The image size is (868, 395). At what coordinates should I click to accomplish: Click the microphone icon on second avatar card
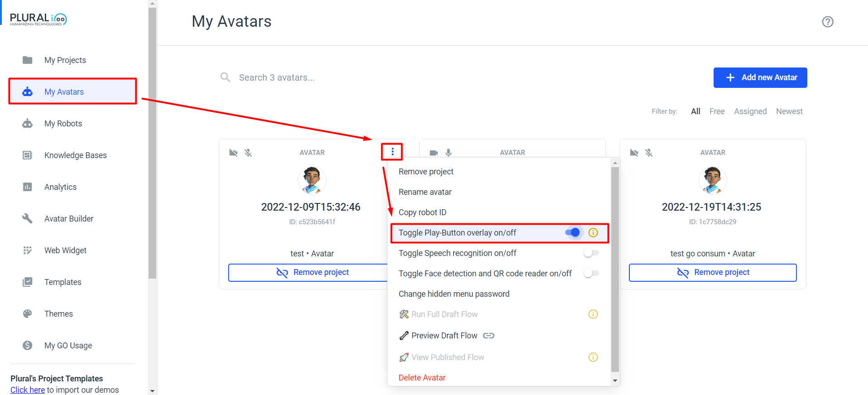click(x=448, y=153)
